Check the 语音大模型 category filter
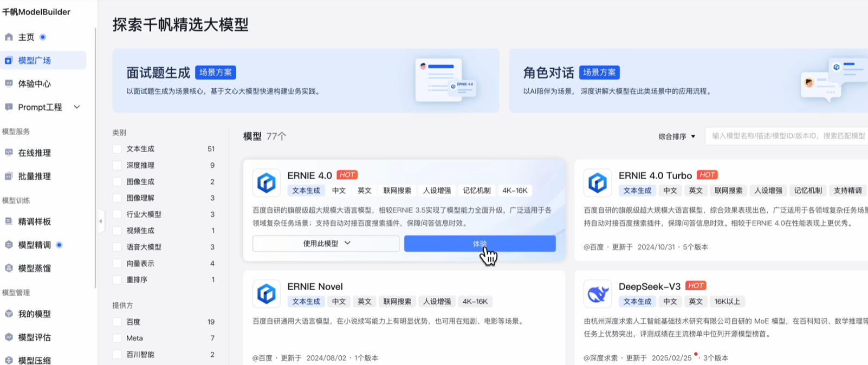This screenshot has width=868, height=365. click(117, 247)
